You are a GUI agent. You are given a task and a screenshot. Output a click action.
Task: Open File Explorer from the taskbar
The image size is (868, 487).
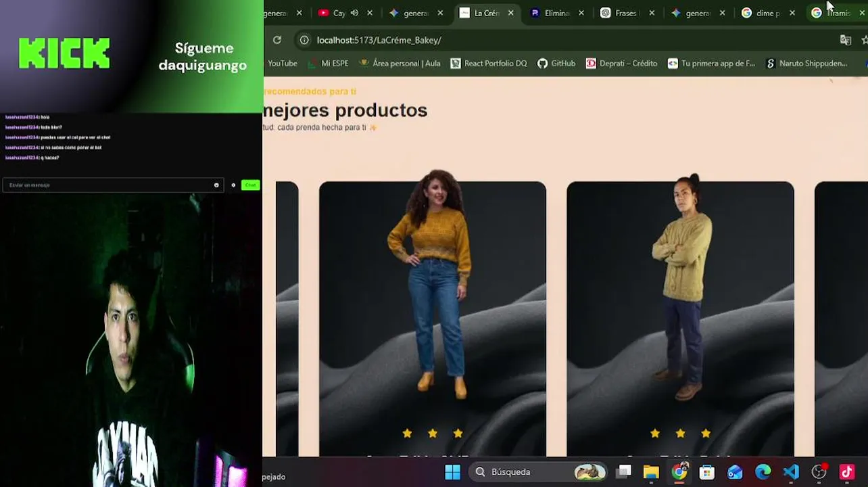pyautogui.click(x=651, y=472)
